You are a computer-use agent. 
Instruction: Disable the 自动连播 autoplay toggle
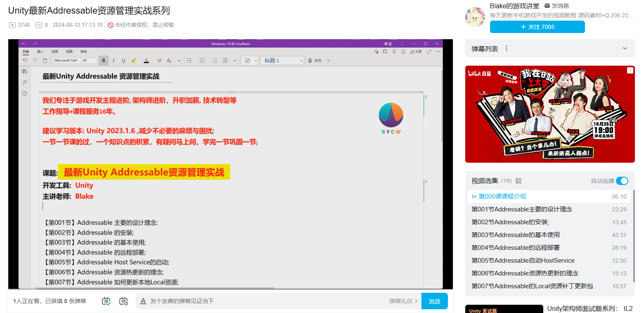pyautogui.click(x=622, y=181)
